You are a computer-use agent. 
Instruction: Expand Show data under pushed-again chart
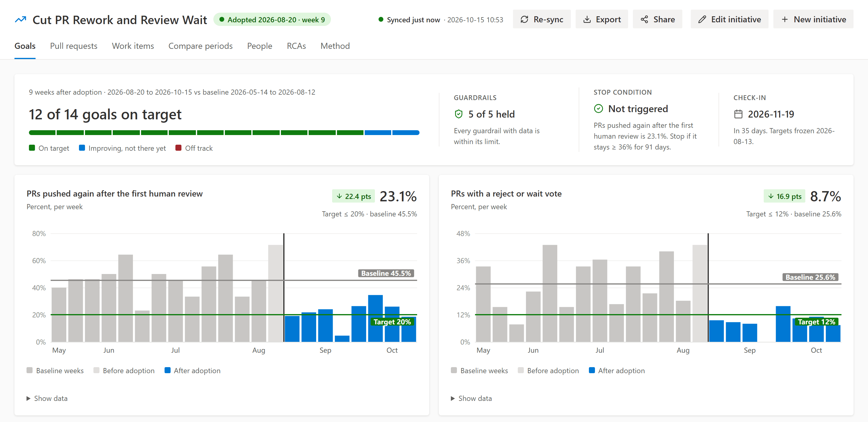(47, 398)
